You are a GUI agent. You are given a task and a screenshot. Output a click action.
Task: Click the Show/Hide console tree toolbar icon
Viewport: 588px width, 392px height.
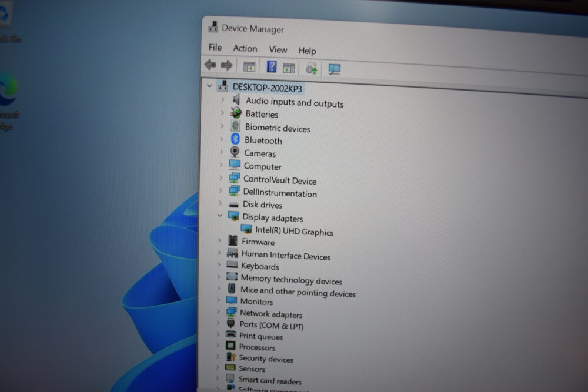click(x=249, y=67)
